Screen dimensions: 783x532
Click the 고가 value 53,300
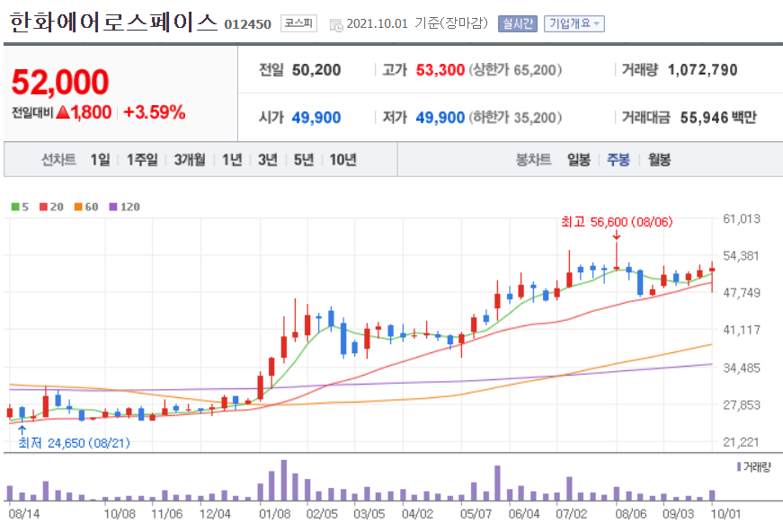(x=440, y=70)
